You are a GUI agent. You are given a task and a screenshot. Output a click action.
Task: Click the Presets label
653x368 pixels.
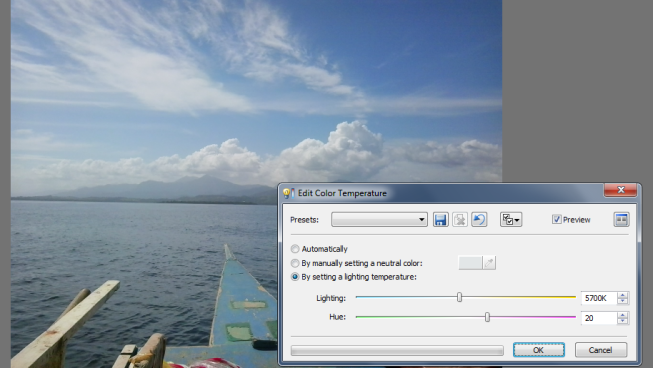304,220
